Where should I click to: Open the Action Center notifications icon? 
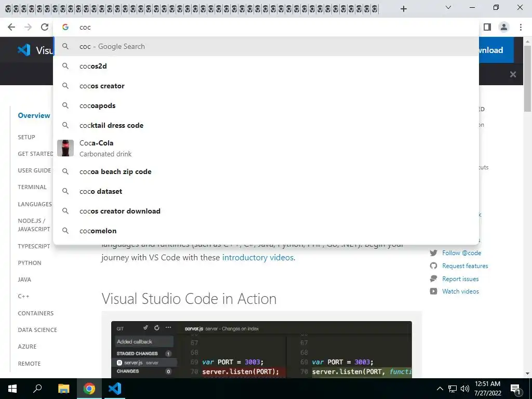[516, 389]
